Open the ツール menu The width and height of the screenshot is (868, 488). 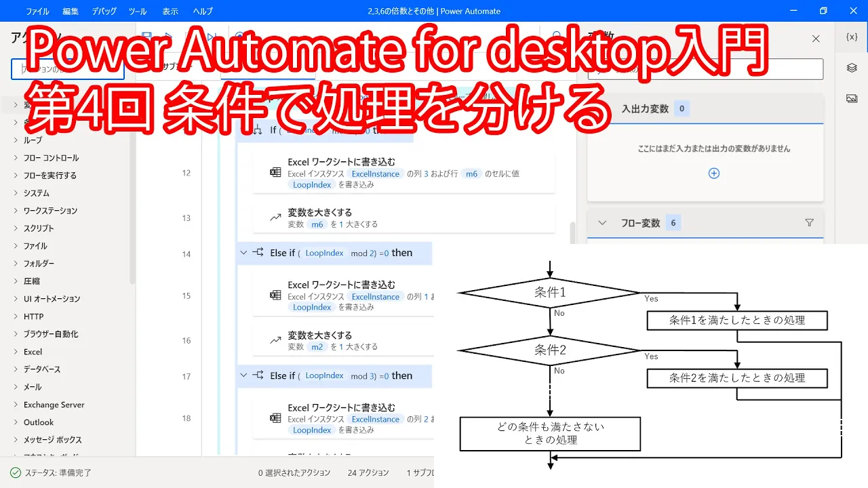pyautogui.click(x=138, y=12)
